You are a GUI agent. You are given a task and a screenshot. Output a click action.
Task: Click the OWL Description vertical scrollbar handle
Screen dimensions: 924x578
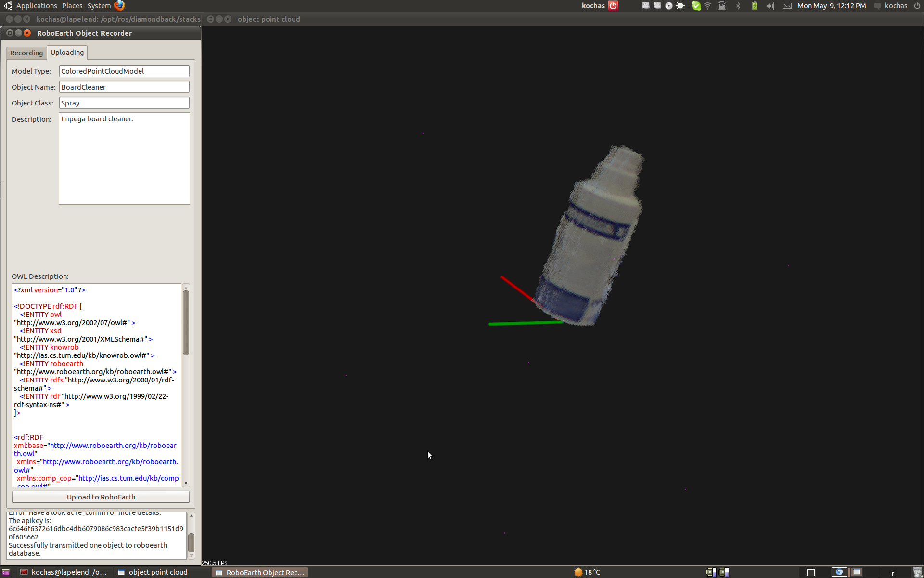click(186, 323)
